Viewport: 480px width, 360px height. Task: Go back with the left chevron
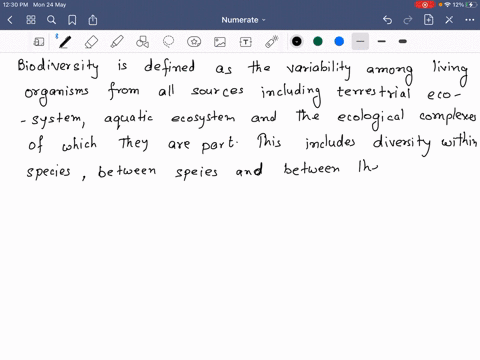10,20
